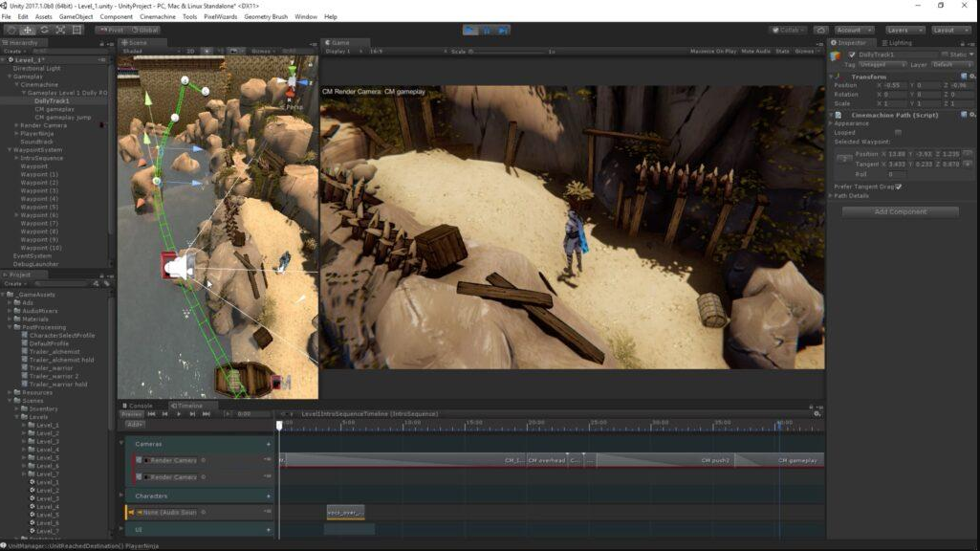980x551 pixels.
Task: Jump to the end of the timeline
Action: point(207,414)
